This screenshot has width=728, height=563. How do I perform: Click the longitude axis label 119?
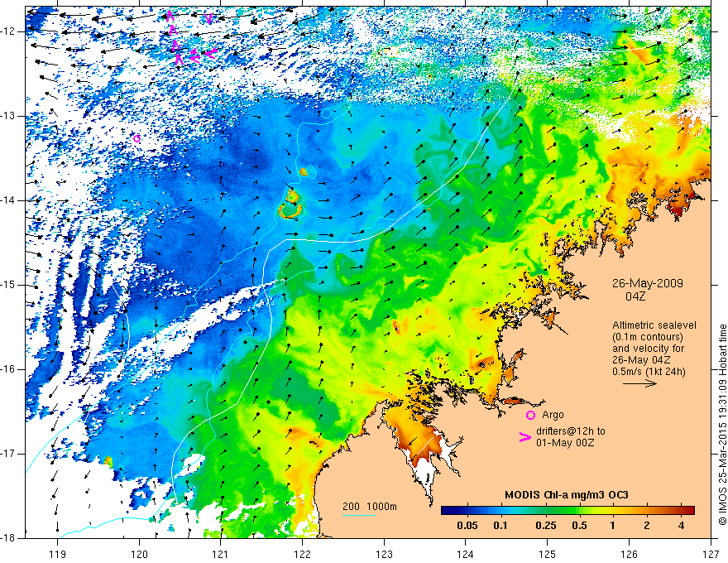[x=57, y=554]
